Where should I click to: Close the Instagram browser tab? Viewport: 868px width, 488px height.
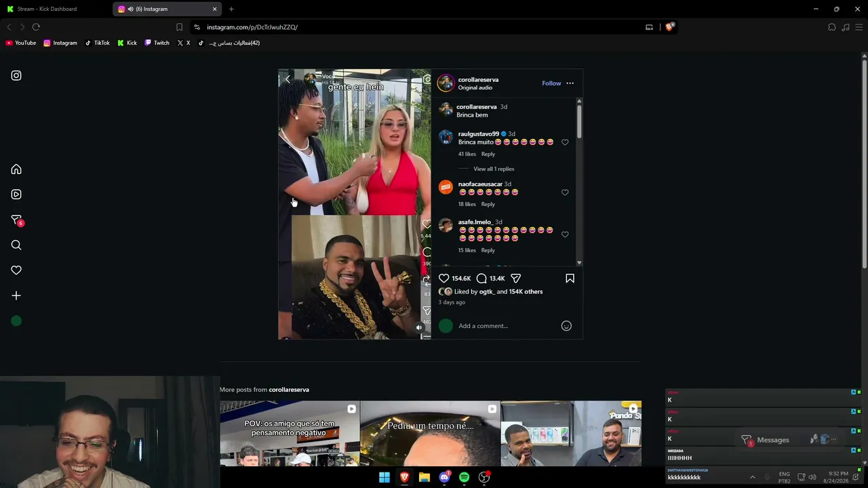(215, 9)
